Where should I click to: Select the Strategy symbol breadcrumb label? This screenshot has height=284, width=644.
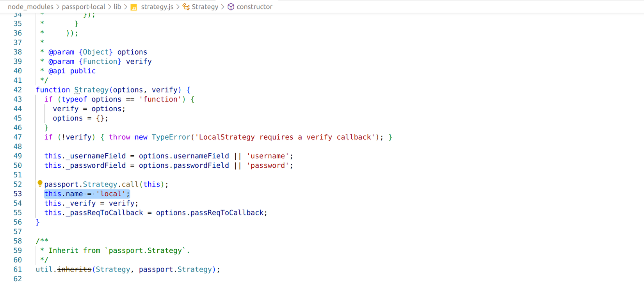click(x=205, y=7)
